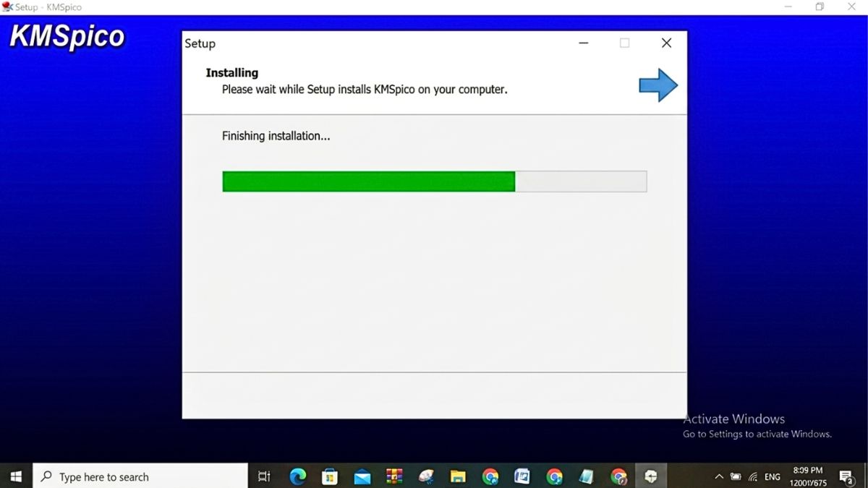Open the Mail app on taskbar
Viewport: 868px width, 488px height.
(x=362, y=476)
